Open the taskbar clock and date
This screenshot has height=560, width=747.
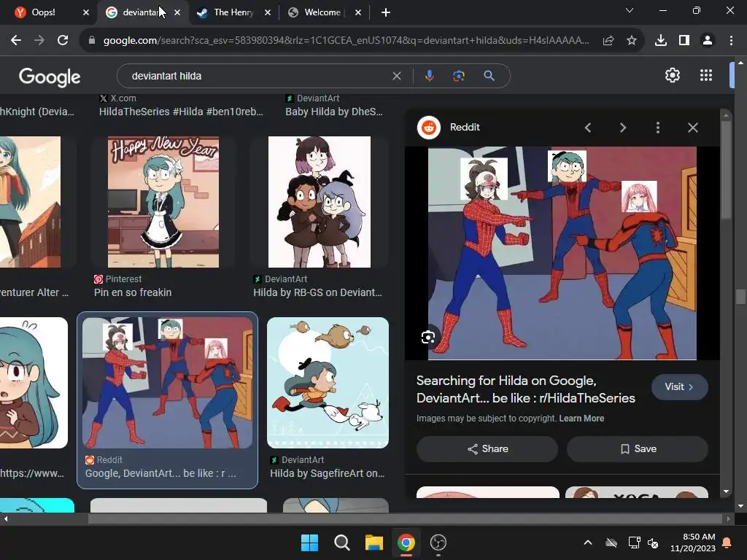coord(693,542)
